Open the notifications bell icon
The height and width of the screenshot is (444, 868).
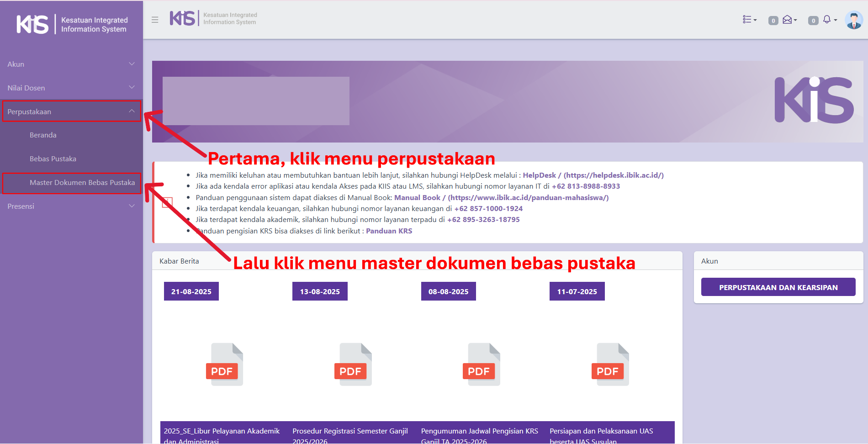828,20
